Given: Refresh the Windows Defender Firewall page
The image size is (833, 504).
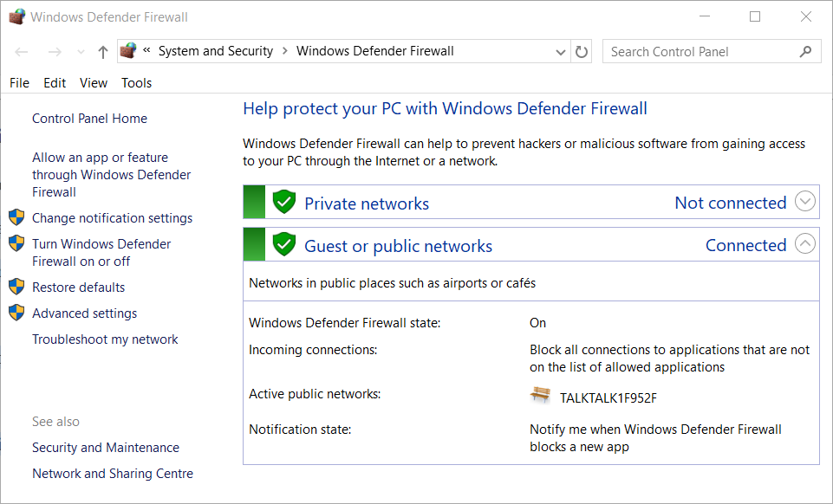Looking at the screenshot, I should [x=582, y=51].
